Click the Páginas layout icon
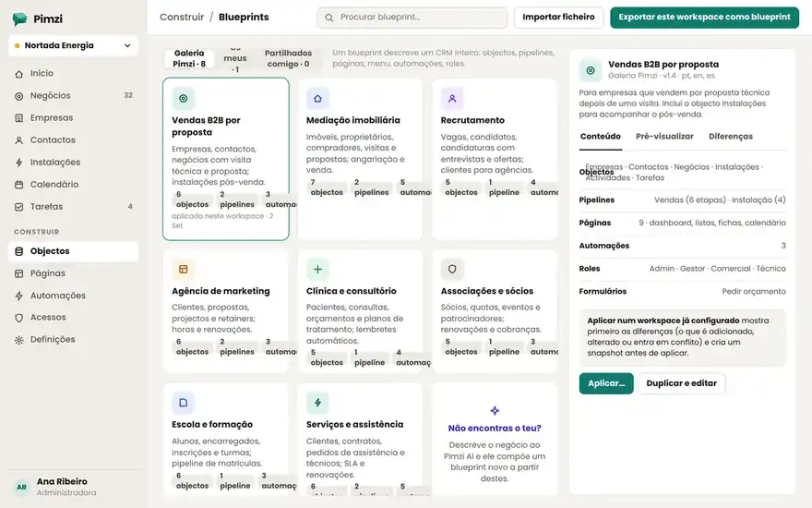Viewport: 812px width, 508px height. (x=19, y=273)
